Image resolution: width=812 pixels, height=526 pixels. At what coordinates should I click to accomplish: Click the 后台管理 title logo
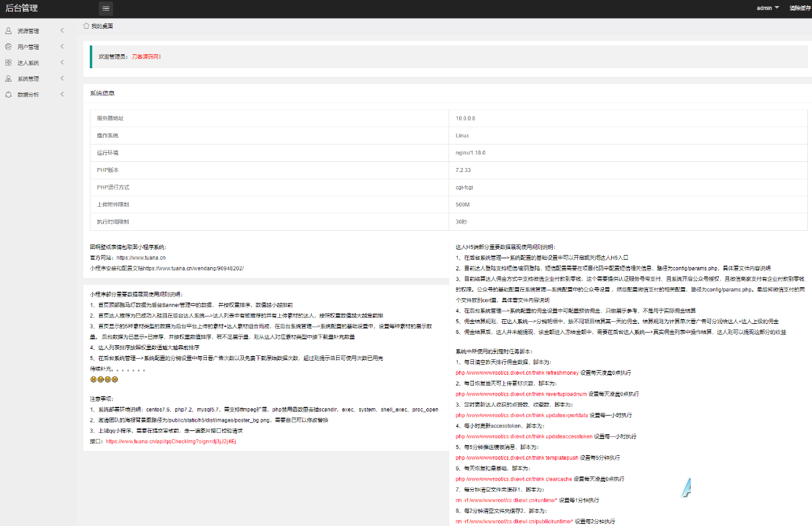(x=21, y=9)
